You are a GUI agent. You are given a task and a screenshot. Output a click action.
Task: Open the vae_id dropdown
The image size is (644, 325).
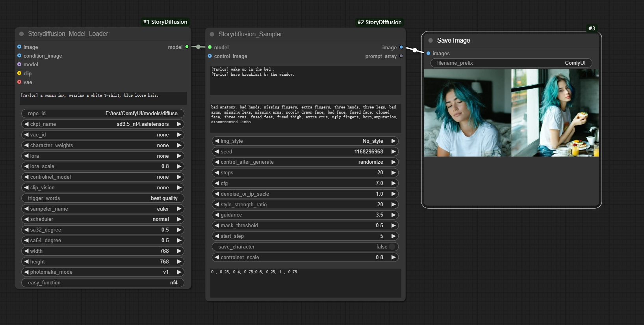[x=102, y=134]
